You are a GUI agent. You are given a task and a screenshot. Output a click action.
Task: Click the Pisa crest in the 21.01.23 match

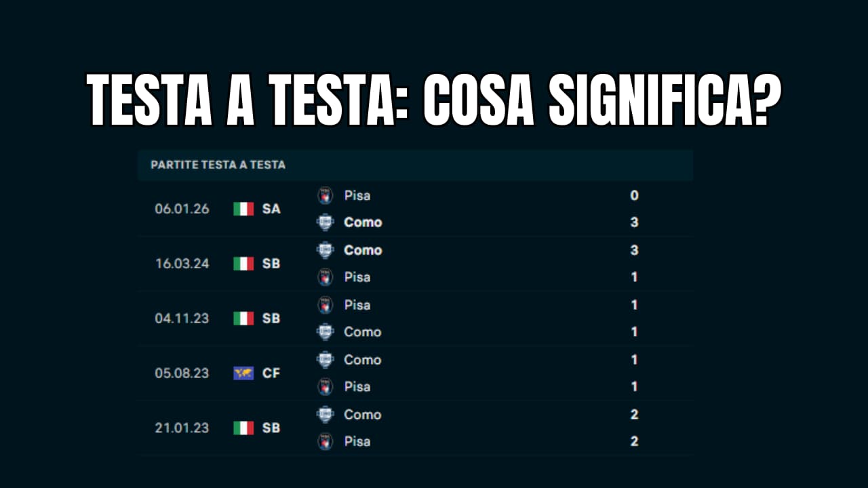point(325,442)
